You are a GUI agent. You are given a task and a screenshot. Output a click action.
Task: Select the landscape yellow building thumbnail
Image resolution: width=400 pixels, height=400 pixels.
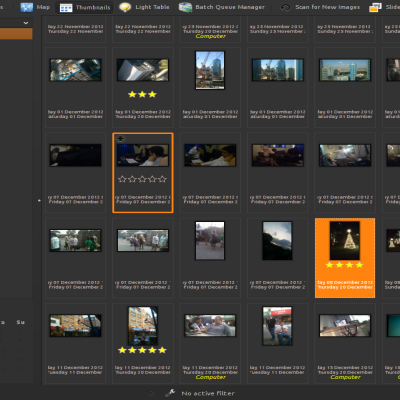75,326
